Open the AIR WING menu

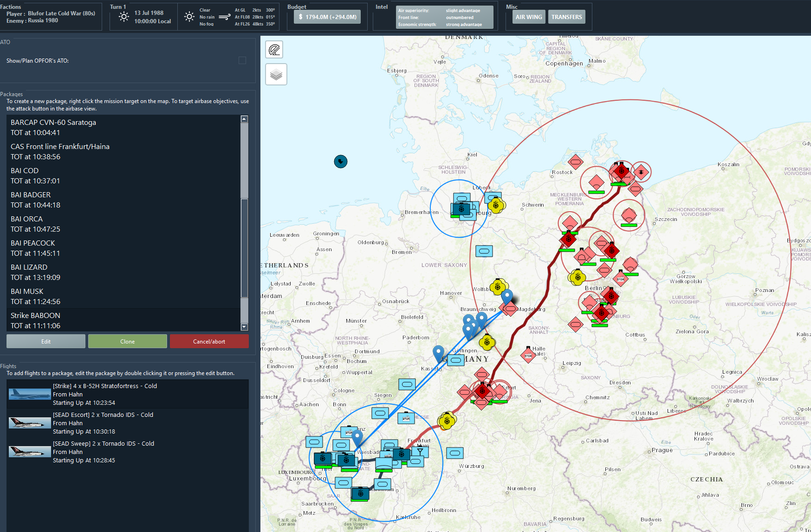click(529, 17)
